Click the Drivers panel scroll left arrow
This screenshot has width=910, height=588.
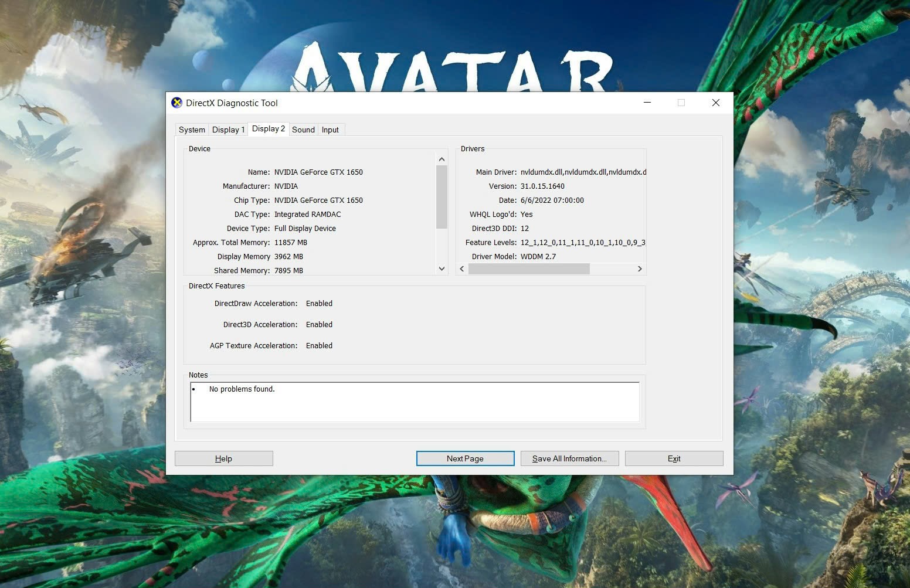tap(462, 269)
